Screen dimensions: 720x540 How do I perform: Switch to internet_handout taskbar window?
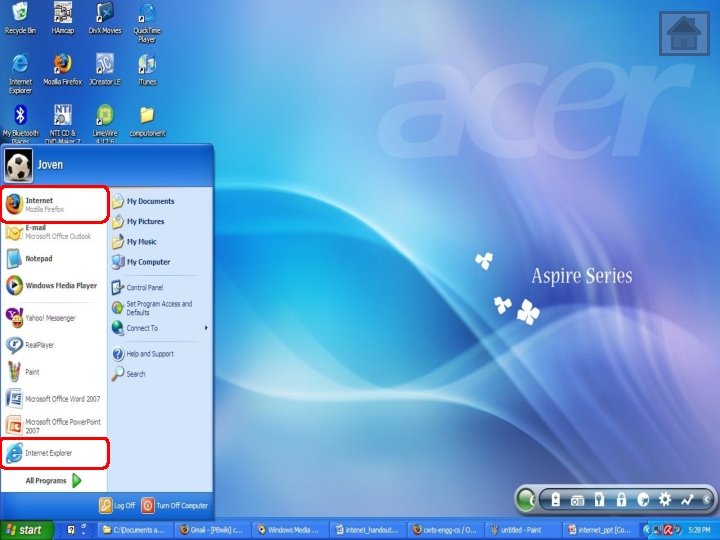coord(368,530)
